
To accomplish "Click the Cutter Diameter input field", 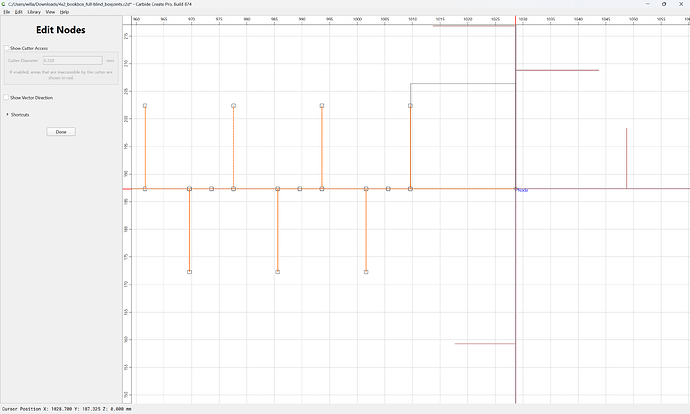I will tap(73, 60).
